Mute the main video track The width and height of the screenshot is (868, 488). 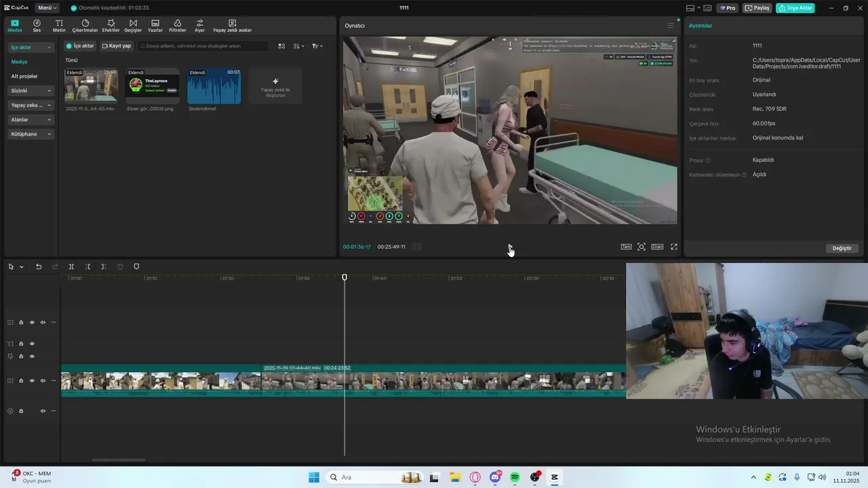pos(43,381)
